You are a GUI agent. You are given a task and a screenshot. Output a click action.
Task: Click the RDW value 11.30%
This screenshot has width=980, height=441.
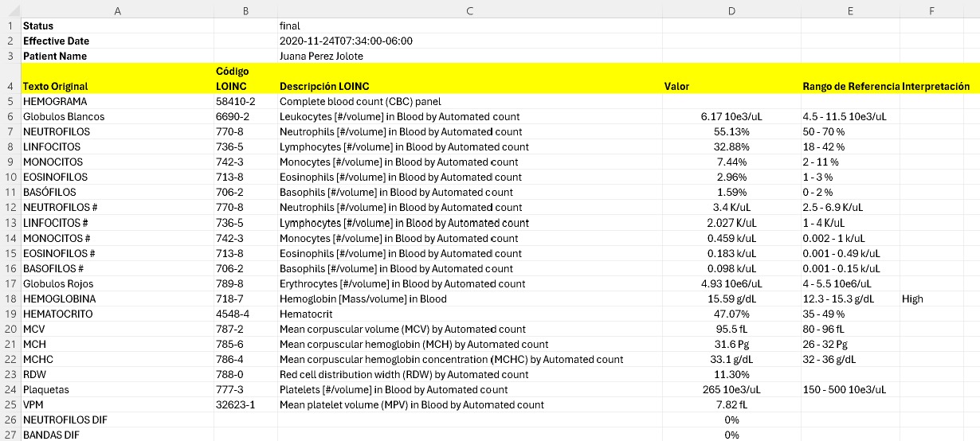731,375
